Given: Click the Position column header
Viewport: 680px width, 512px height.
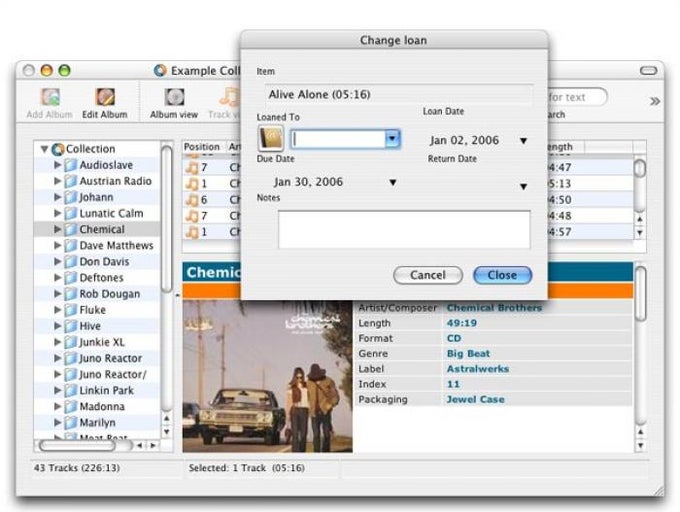Looking at the screenshot, I should (x=202, y=147).
